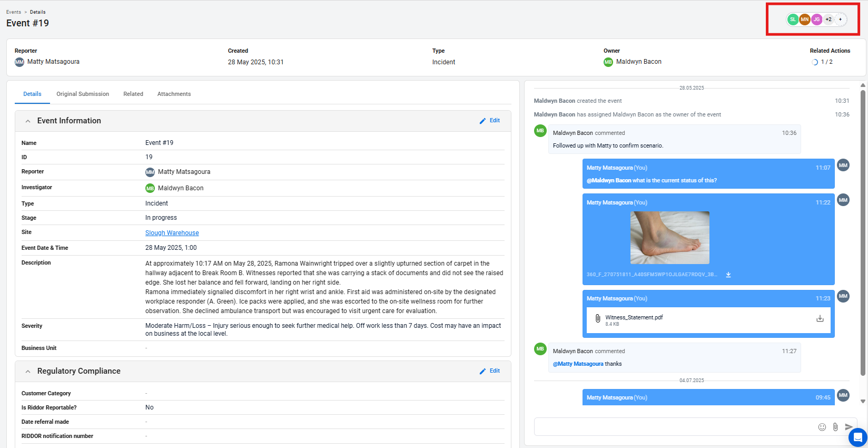Collapse the Regulatory Compliance section
Viewport: 868px width, 448px height.
coord(28,372)
